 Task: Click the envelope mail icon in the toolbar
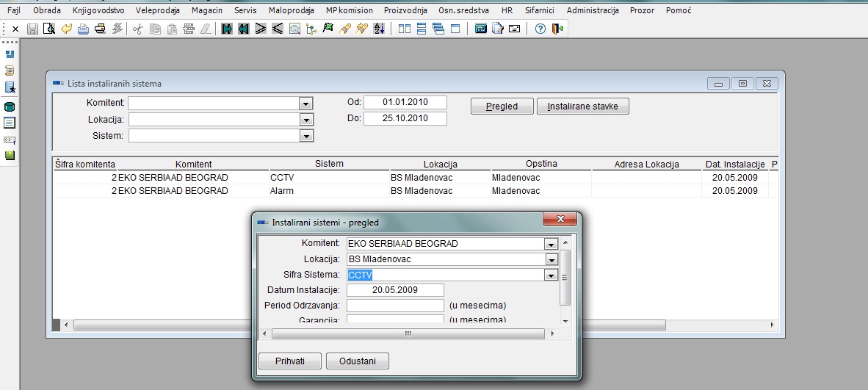[514, 29]
